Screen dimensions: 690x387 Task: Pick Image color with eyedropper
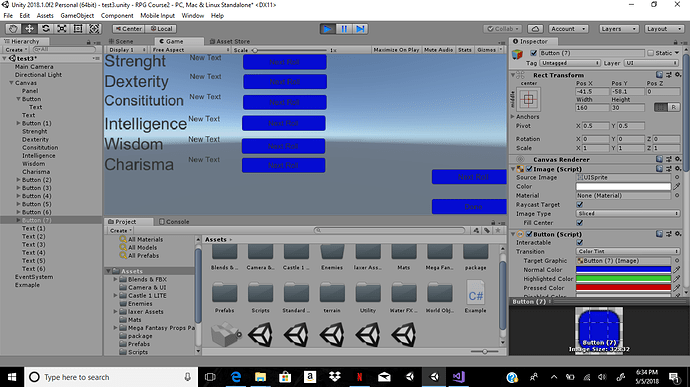tap(677, 187)
